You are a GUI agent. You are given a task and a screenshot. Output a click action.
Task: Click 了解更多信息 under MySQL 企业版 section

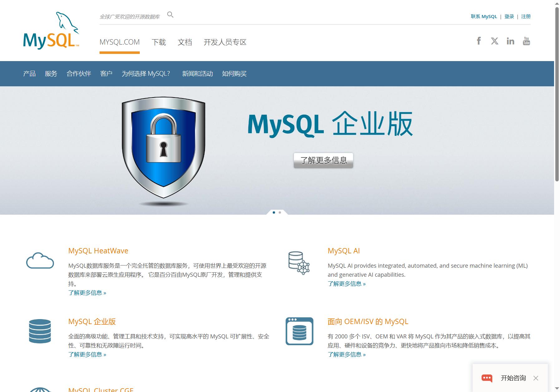87,354
